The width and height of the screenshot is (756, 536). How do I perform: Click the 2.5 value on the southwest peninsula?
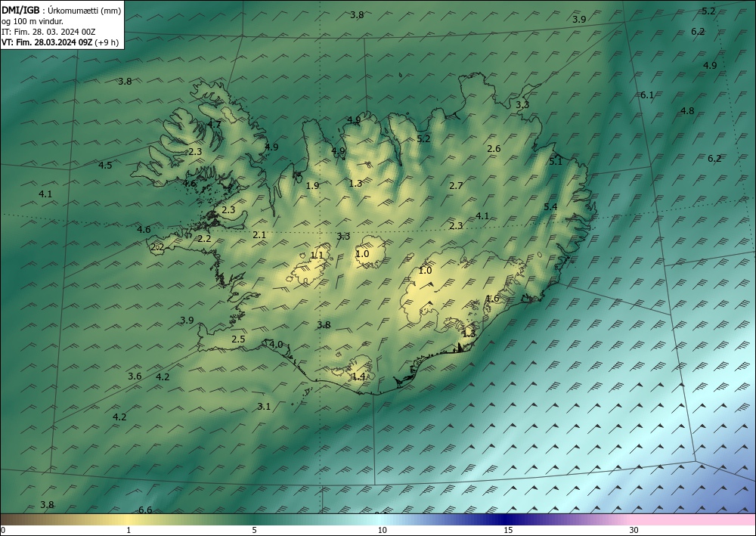(x=238, y=339)
